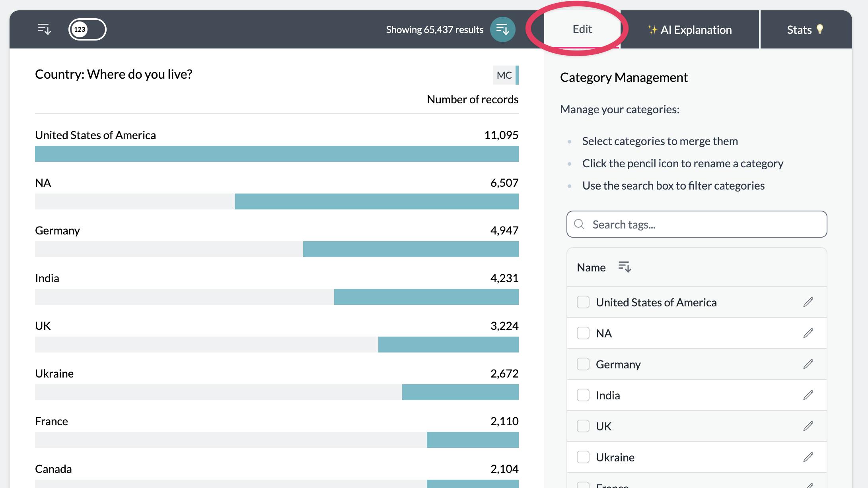Select the NA category checkbox
The height and width of the screenshot is (488, 868).
tap(583, 333)
